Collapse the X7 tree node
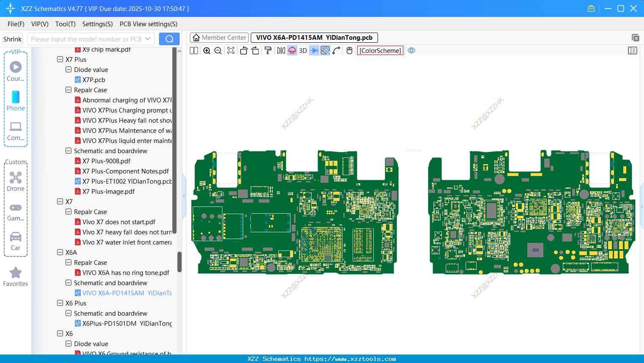This screenshot has height=363, width=644. (60, 202)
